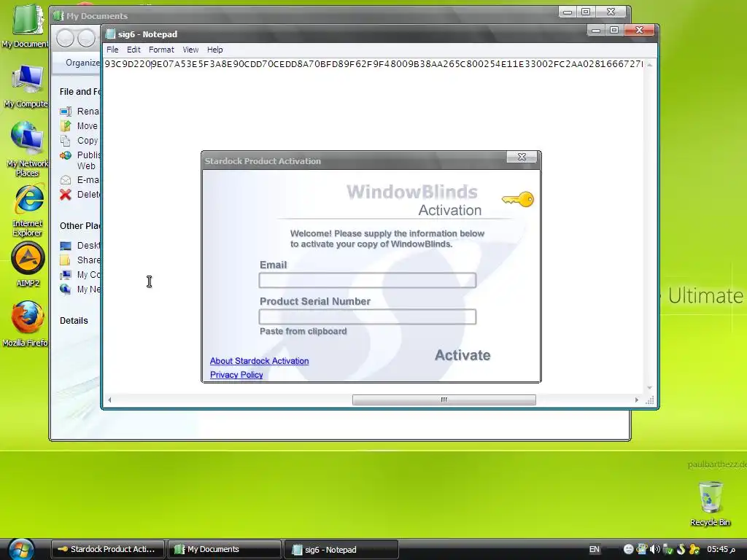Viewport: 747px width, 560px height.
Task: Click the Notepad title bar icon
Action: coord(111,34)
